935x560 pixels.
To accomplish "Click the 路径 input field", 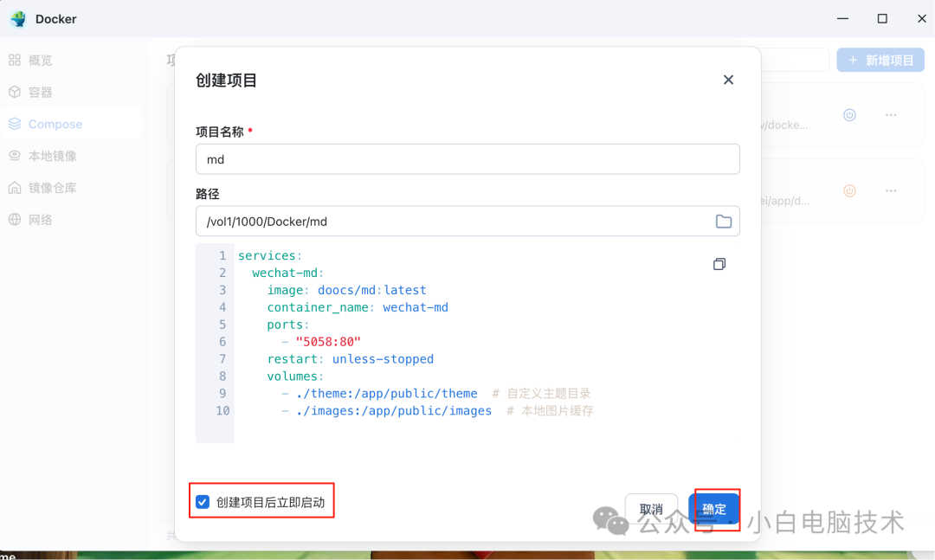I will click(467, 222).
